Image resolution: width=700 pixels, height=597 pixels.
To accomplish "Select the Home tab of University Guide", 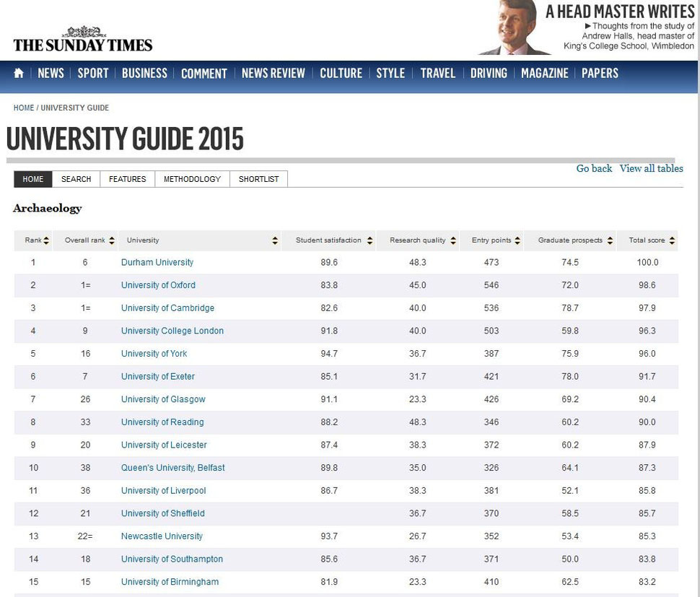I will [x=33, y=179].
